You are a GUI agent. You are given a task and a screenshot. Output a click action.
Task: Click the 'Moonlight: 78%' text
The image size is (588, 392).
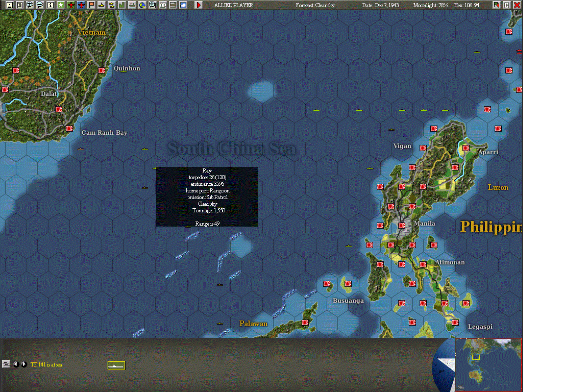click(x=430, y=5)
